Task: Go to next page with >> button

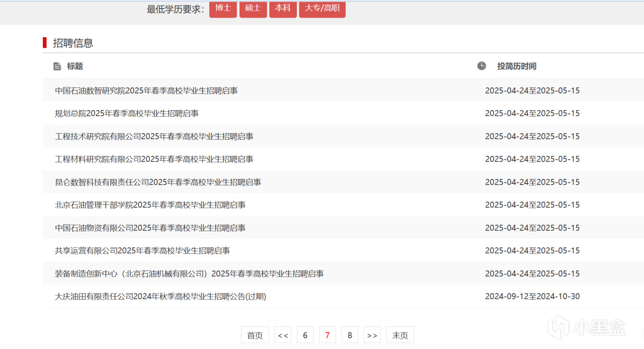Action: 372,335
